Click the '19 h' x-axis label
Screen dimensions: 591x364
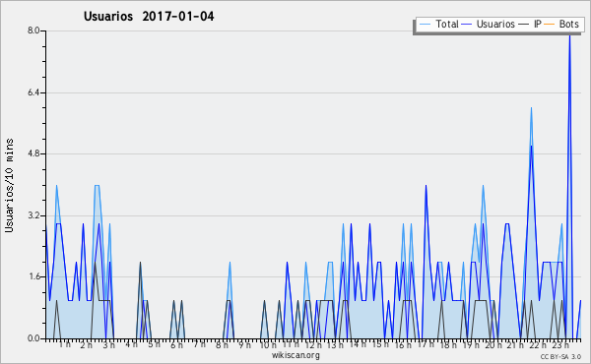coord(471,344)
